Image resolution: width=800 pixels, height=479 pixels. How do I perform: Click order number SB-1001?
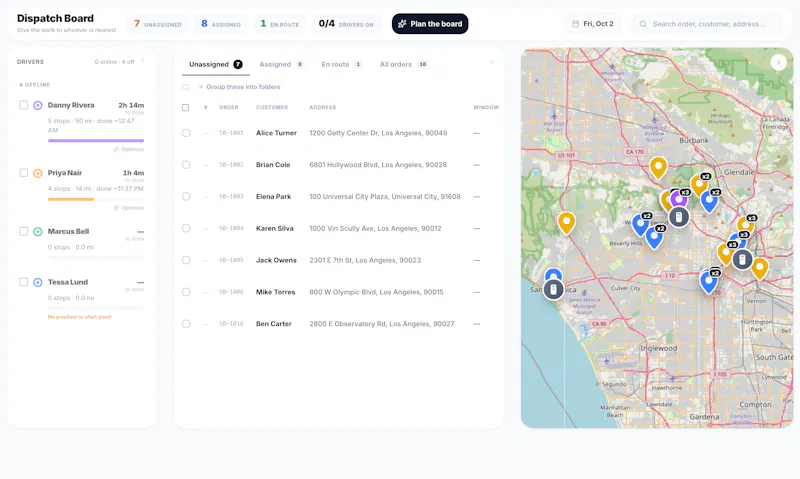point(231,133)
